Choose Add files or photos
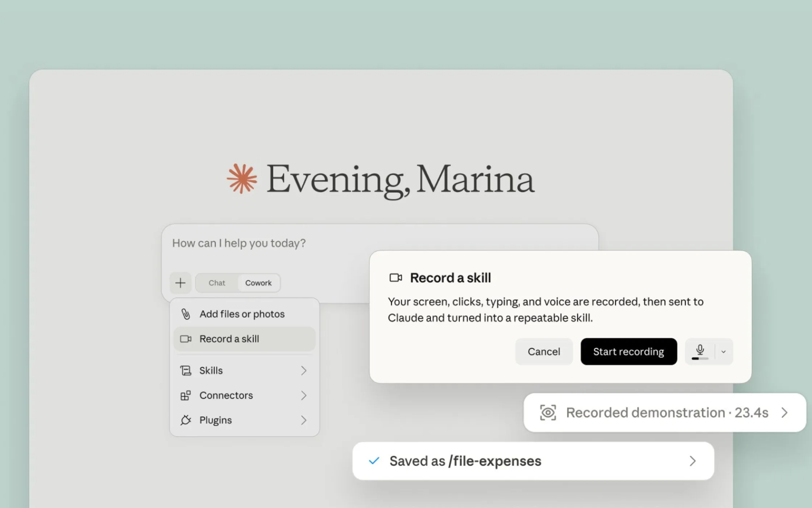This screenshot has height=508, width=812. (244, 314)
